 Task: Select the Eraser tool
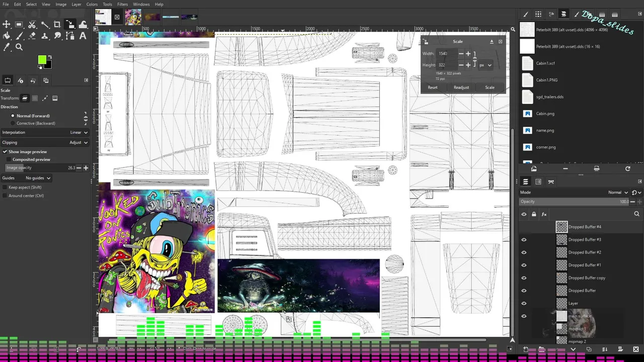[32, 36]
